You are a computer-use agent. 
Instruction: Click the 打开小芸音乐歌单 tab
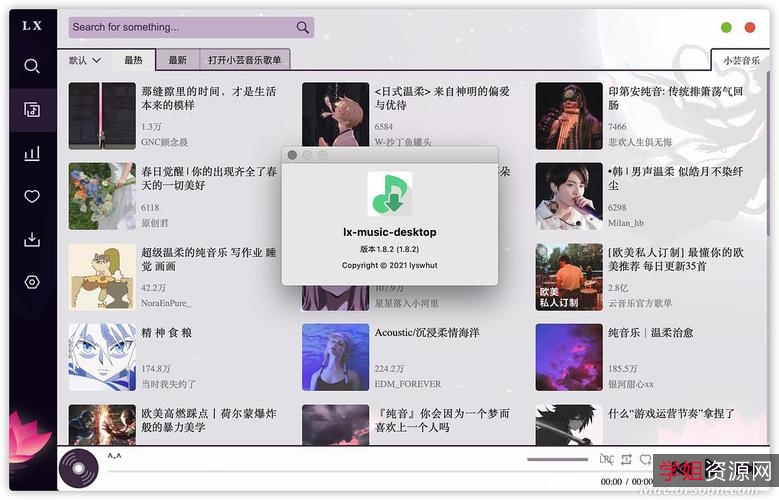pos(244,60)
